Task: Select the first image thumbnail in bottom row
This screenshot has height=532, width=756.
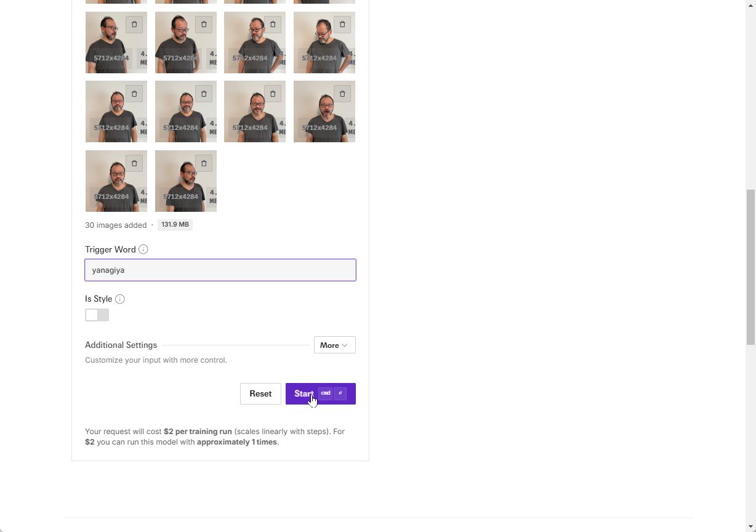Action: [111, 185]
